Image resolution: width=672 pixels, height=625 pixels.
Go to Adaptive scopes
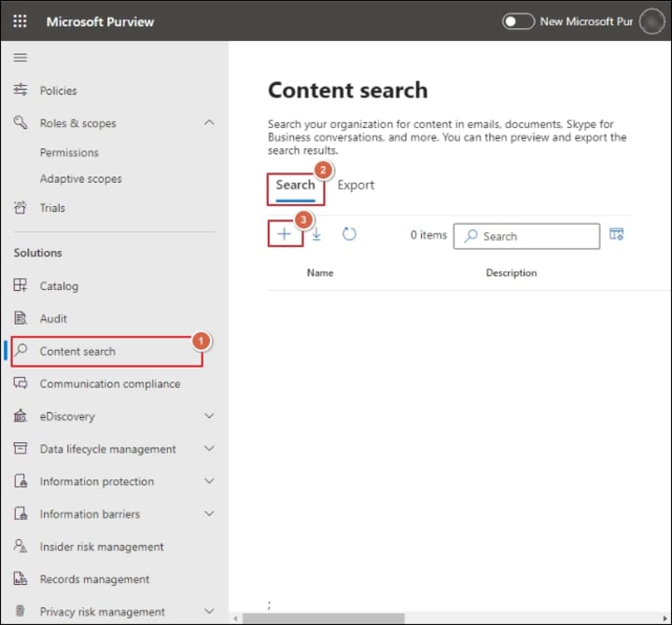pos(80,178)
